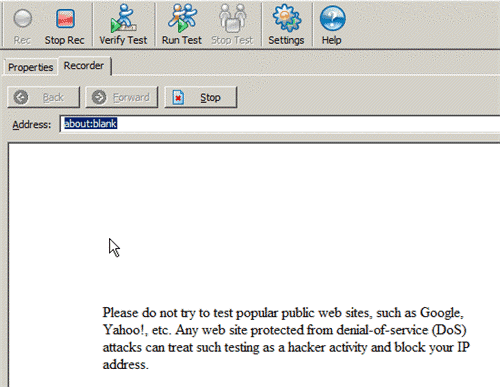Select the Recorder tab
The width and height of the screenshot is (500, 387).
pos(84,66)
